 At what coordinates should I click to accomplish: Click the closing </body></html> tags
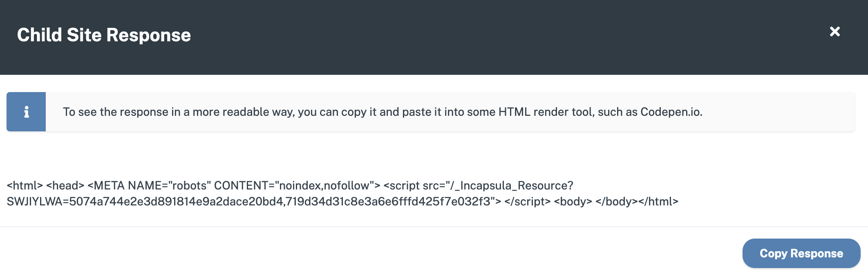[x=637, y=201]
